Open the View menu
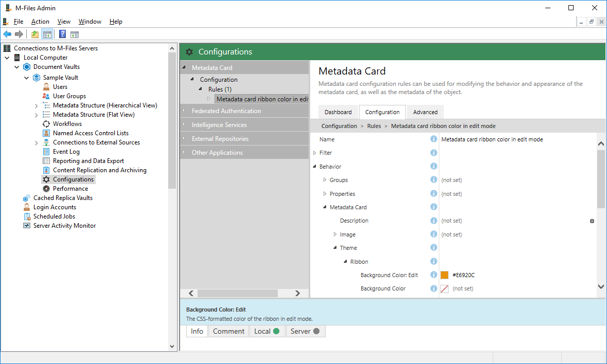This screenshot has width=607, height=364. click(x=64, y=22)
